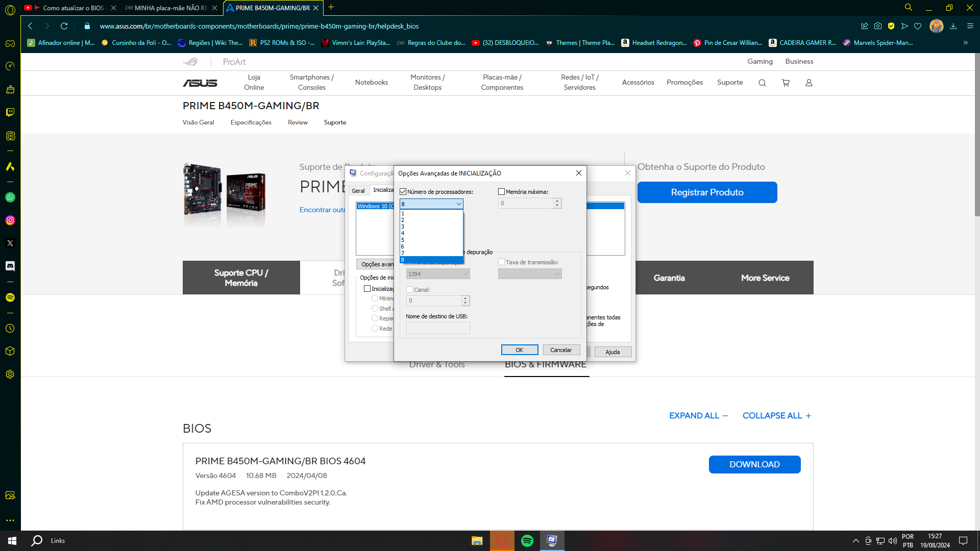Open Spotify from the taskbar
The image size is (980, 551).
[x=527, y=541]
